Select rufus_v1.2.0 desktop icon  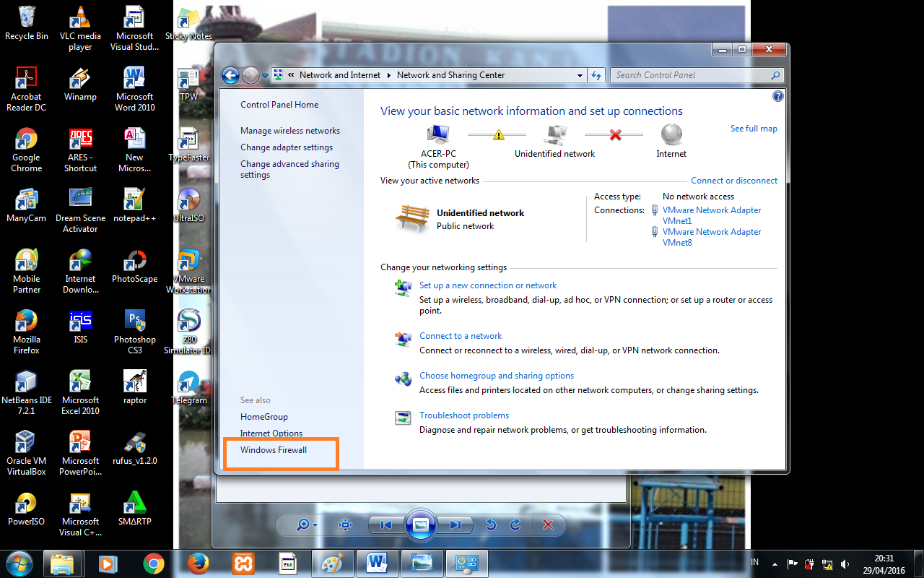click(134, 448)
